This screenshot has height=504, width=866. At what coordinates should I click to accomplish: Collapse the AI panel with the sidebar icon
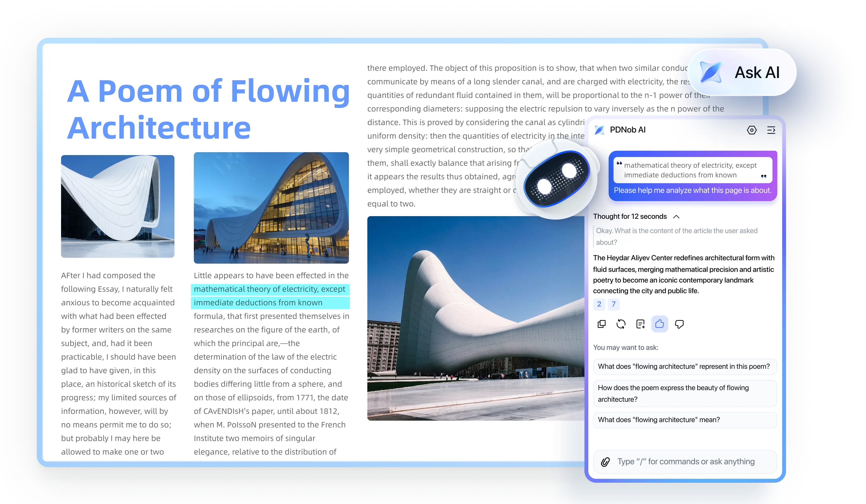[771, 130]
